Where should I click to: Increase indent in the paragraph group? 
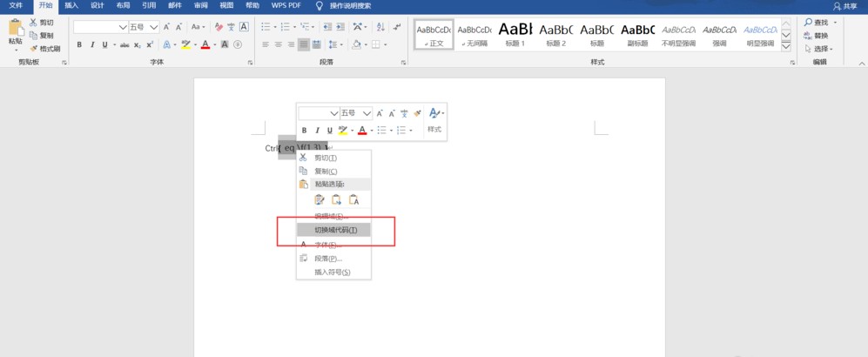tap(340, 27)
